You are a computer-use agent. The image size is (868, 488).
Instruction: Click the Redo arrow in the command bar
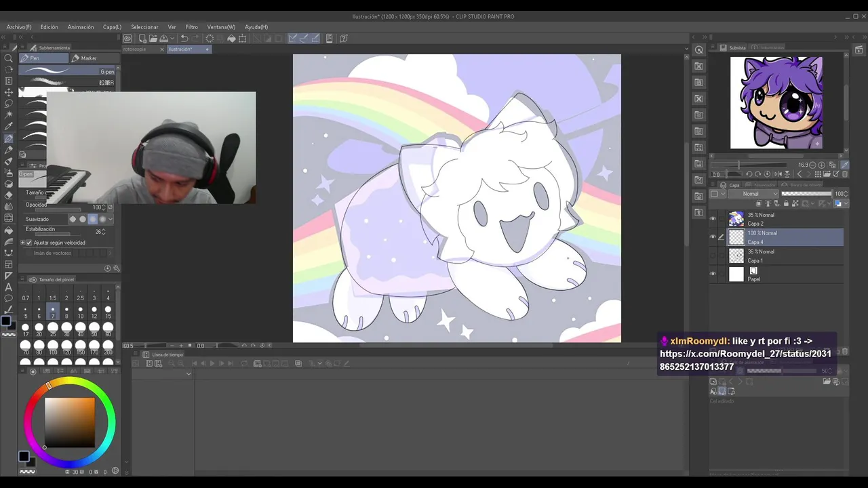click(x=197, y=39)
